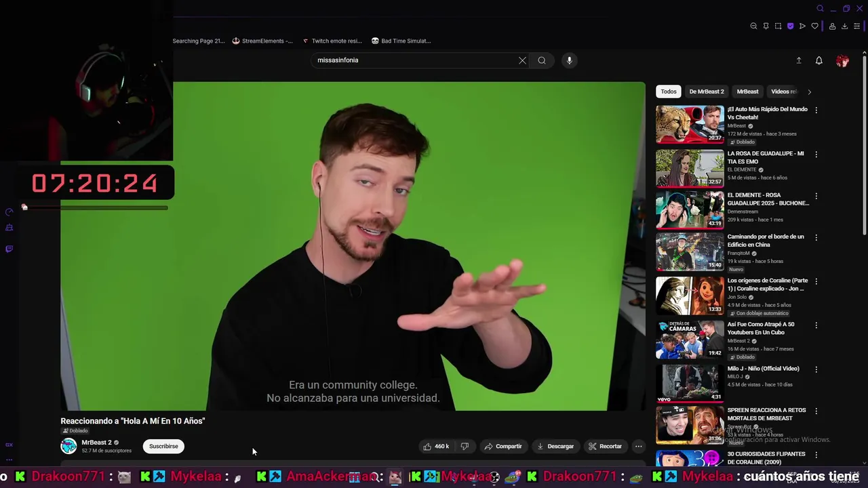The width and height of the screenshot is (868, 488).
Task: Open browser profile icon in toolbar
Action: [x=832, y=26]
